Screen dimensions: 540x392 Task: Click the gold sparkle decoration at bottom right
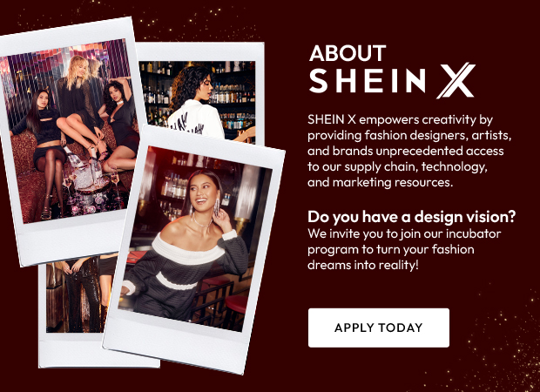tap(499, 344)
